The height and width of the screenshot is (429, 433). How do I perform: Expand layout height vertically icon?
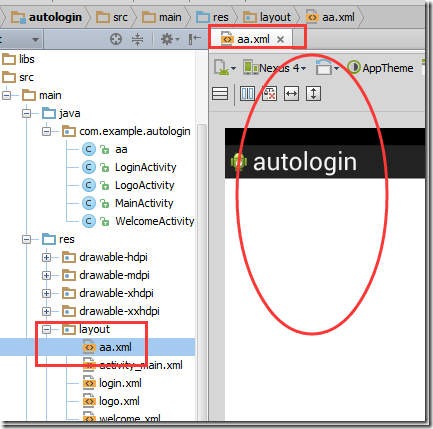[313, 94]
